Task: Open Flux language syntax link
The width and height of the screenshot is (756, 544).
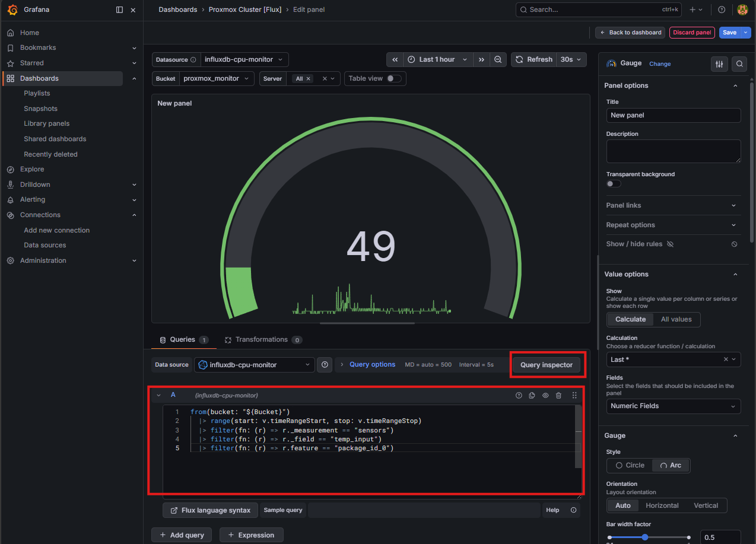Action: [210, 510]
